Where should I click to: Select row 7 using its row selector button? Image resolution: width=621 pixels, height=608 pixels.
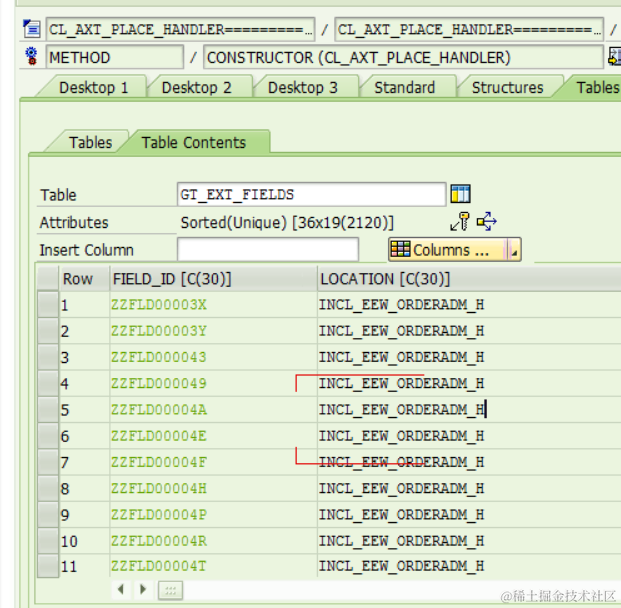pyautogui.click(x=48, y=462)
